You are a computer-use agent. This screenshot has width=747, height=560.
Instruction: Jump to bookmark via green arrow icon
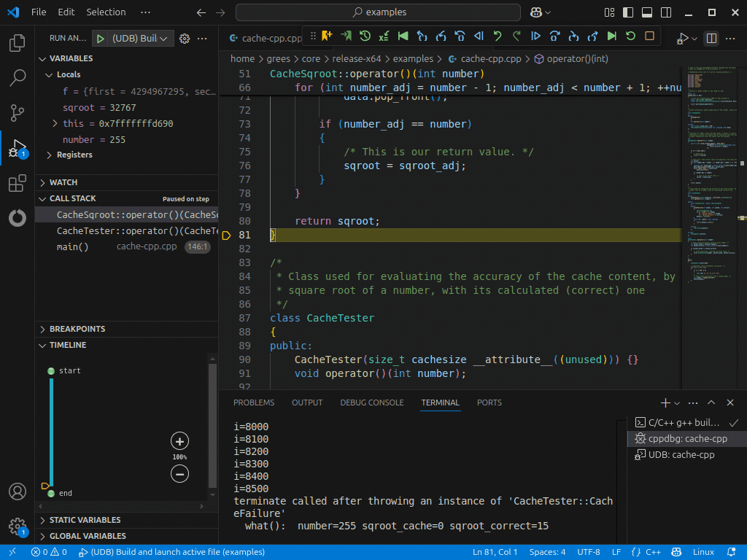pos(346,36)
